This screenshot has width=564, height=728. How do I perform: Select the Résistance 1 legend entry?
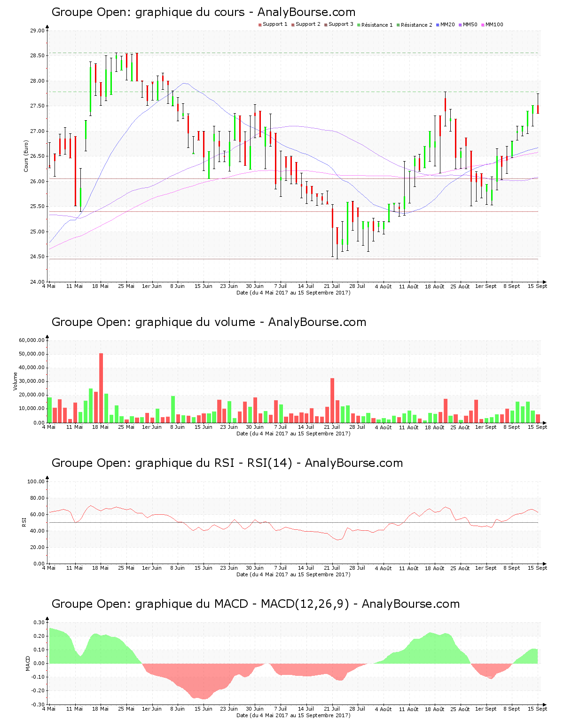pyautogui.click(x=375, y=24)
